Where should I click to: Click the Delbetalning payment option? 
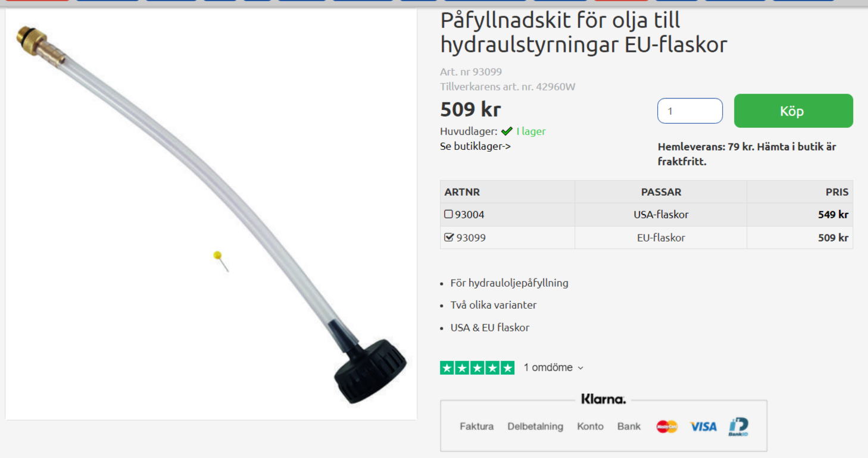535,426
